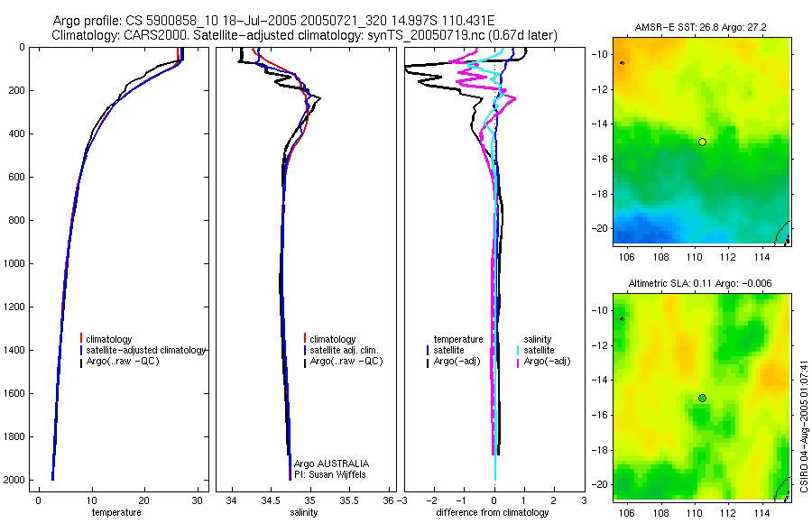Click the 'salinity' x-axis label
The height and width of the screenshot is (523, 812).
coord(303,512)
